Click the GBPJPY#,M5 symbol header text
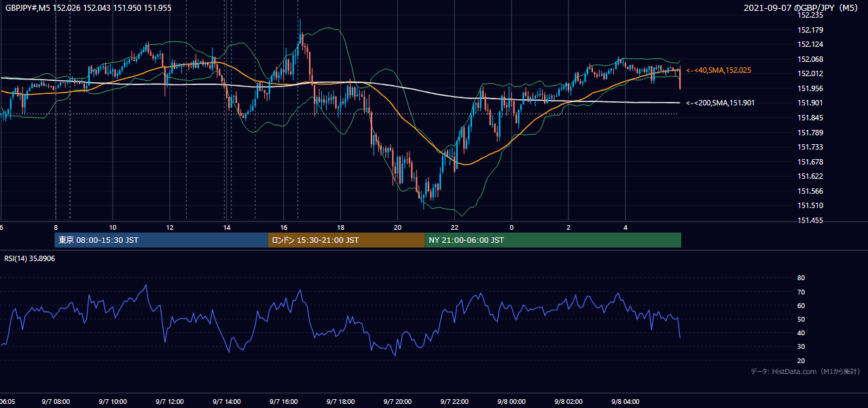Image resolution: width=868 pixels, height=408 pixels. [88, 8]
